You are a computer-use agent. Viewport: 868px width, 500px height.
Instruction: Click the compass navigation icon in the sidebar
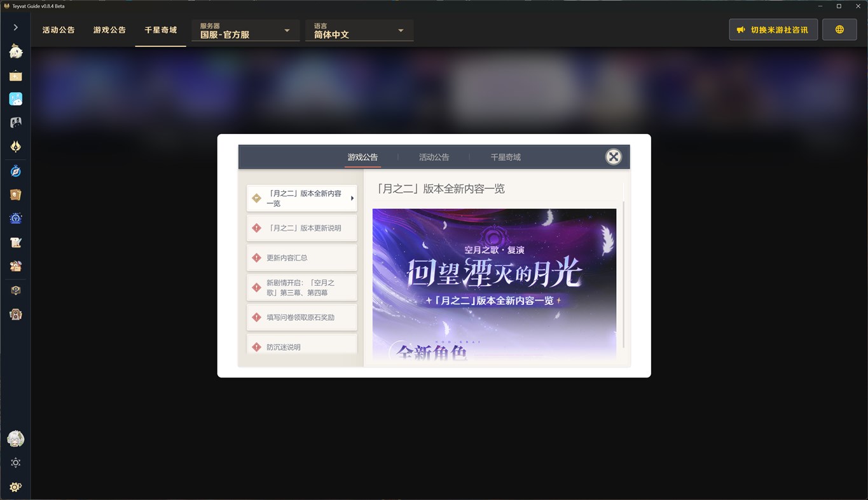pyautogui.click(x=15, y=170)
